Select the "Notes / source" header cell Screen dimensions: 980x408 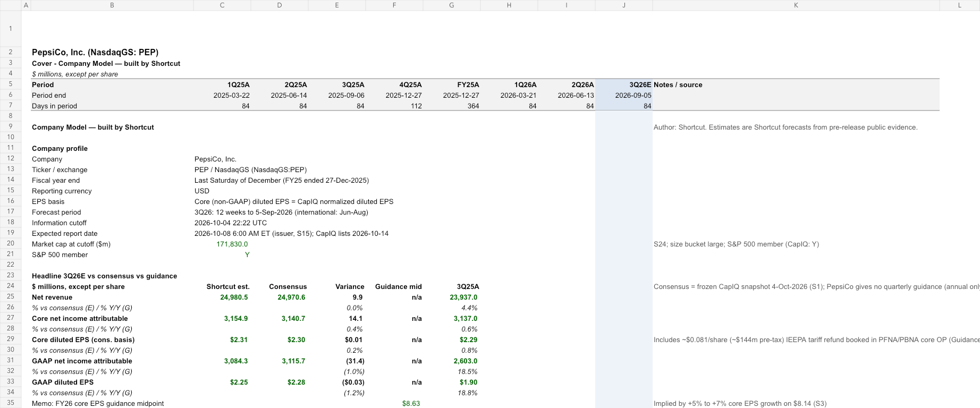click(678, 84)
